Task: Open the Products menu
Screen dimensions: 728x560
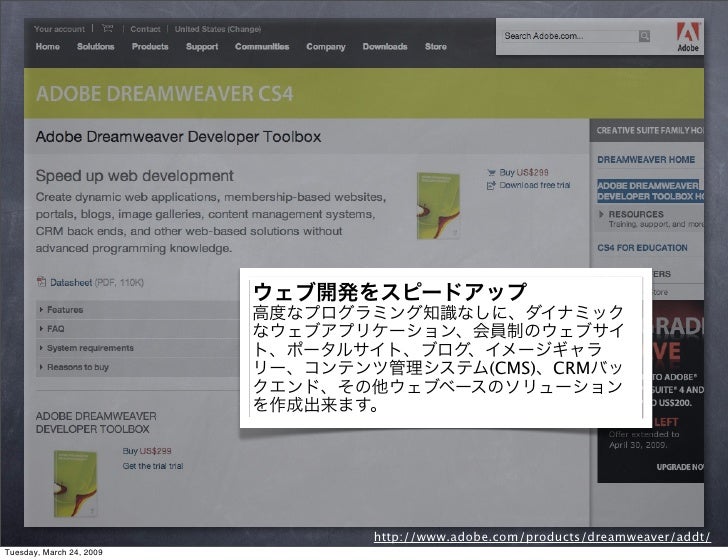Action: tap(150, 46)
